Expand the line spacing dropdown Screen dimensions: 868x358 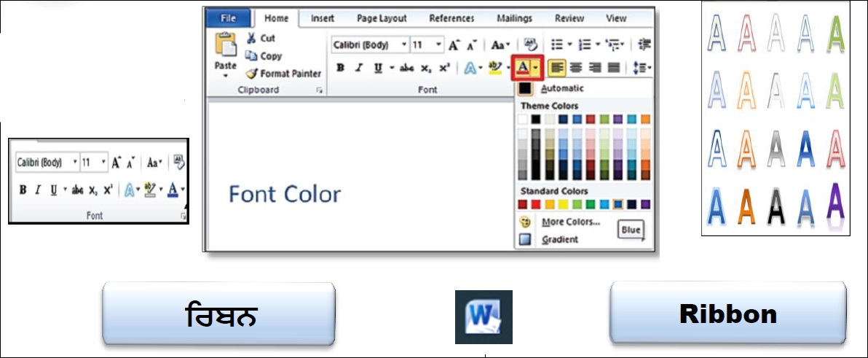click(642, 68)
